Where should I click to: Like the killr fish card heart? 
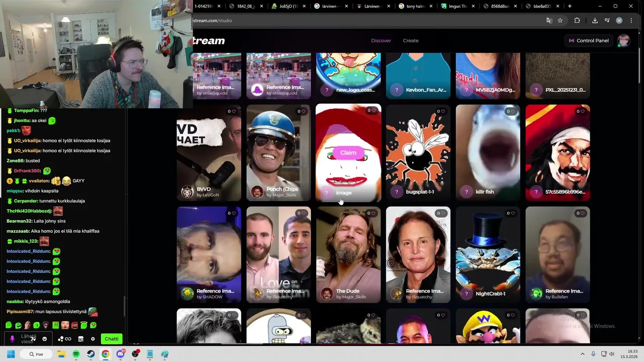pos(513,111)
